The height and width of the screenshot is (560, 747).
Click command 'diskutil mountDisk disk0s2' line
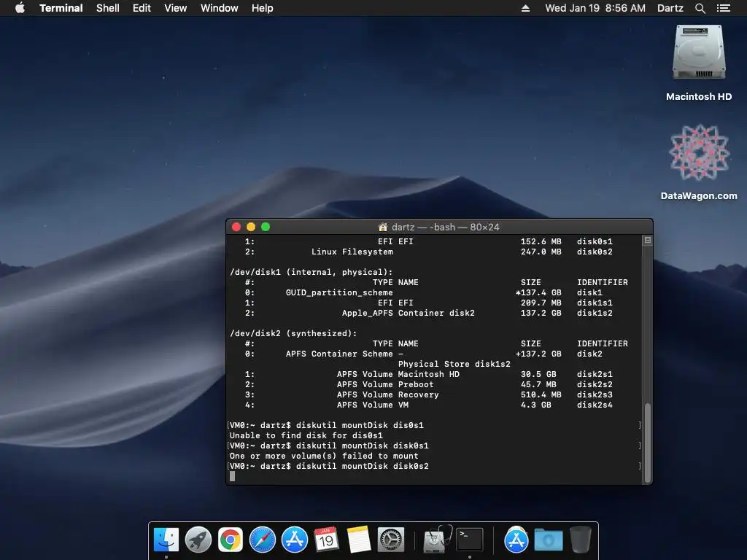pyautogui.click(x=362, y=466)
